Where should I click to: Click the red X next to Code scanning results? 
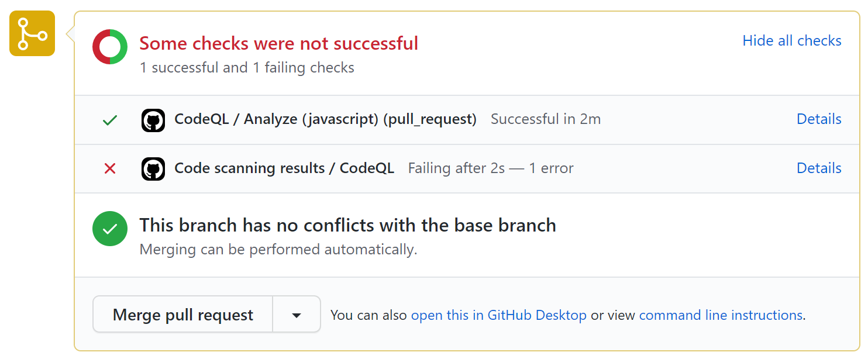[110, 168]
